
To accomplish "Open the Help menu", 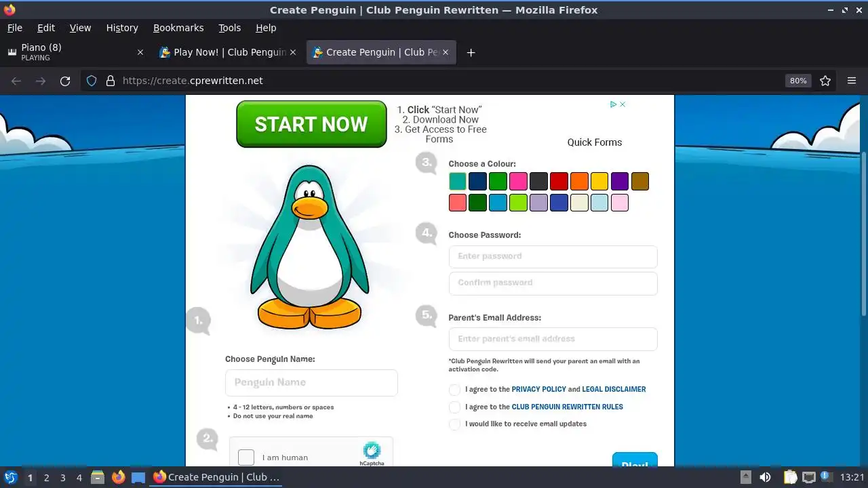I will [x=266, y=28].
